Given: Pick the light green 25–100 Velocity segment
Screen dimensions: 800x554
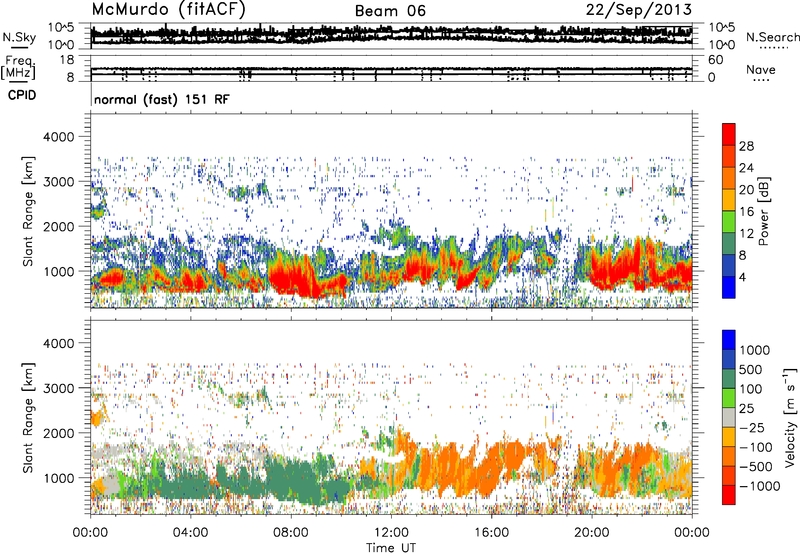Looking at the screenshot, I should point(729,398).
